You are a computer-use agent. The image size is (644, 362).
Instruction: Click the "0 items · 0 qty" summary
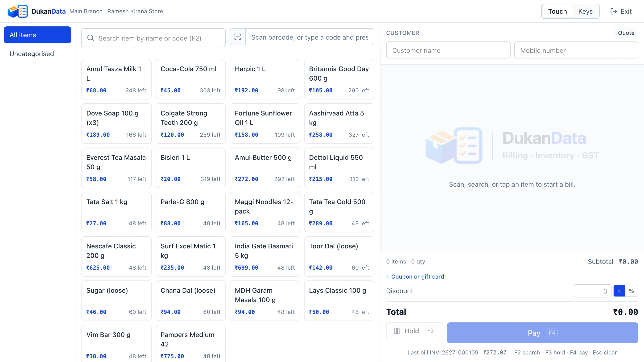(405, 262)
